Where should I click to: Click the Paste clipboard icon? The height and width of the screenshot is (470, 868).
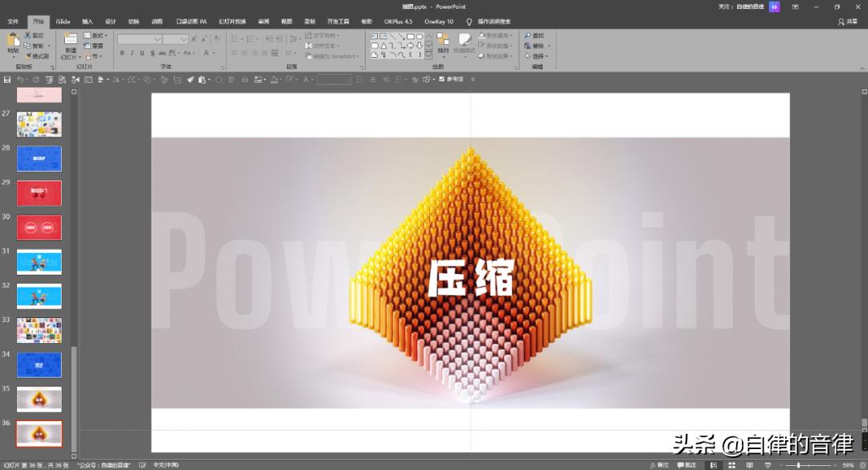click(x=13, y=40)
